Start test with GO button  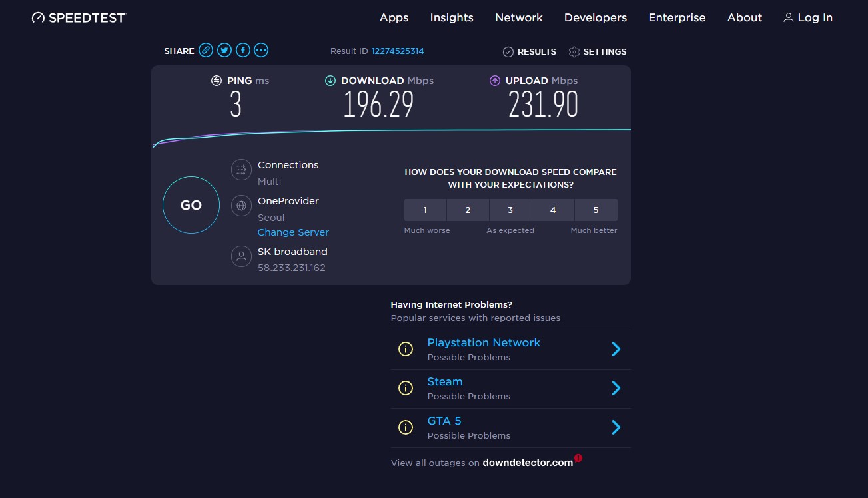[191, 205]
